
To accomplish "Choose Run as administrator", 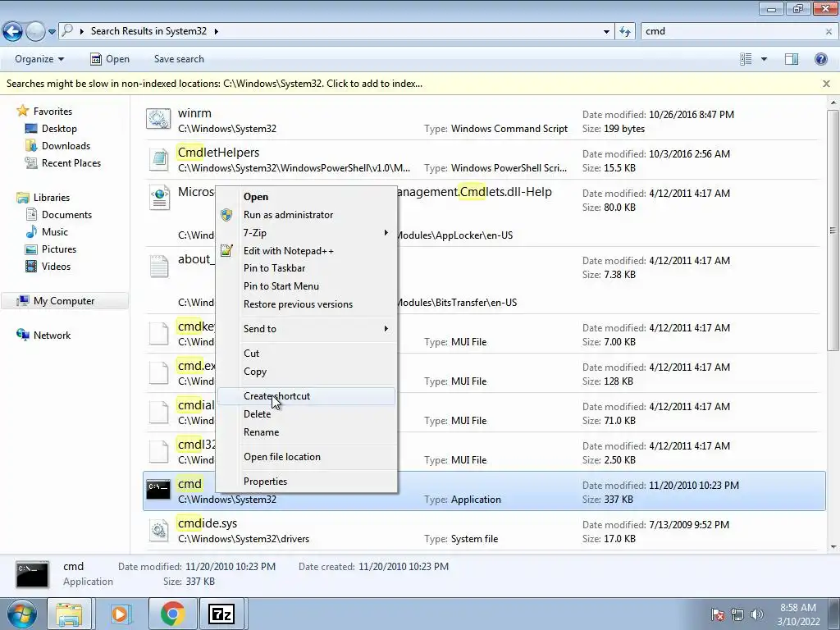I will coord(307,215).
